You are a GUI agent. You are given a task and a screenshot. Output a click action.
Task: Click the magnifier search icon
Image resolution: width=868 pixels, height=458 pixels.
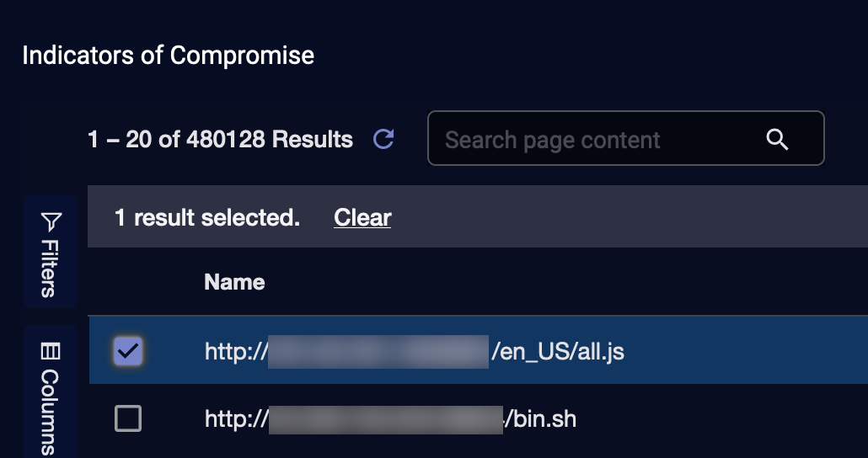pyautogui.click(x=777, y=140)
